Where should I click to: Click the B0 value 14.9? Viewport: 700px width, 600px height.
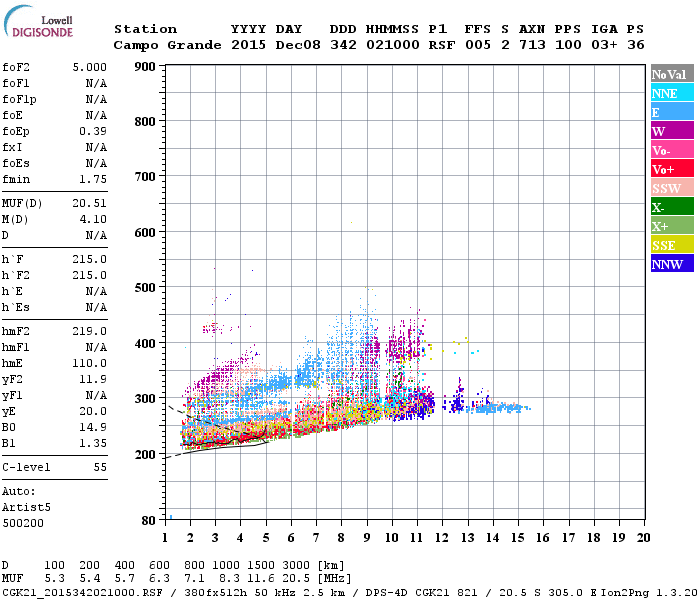point(93,427)
